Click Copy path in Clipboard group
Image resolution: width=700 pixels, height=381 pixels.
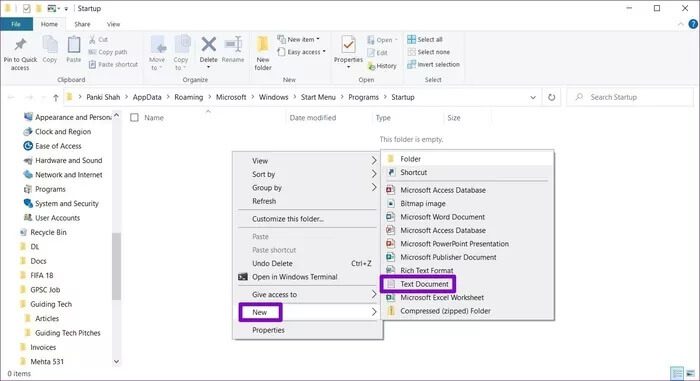coord(108,52)
